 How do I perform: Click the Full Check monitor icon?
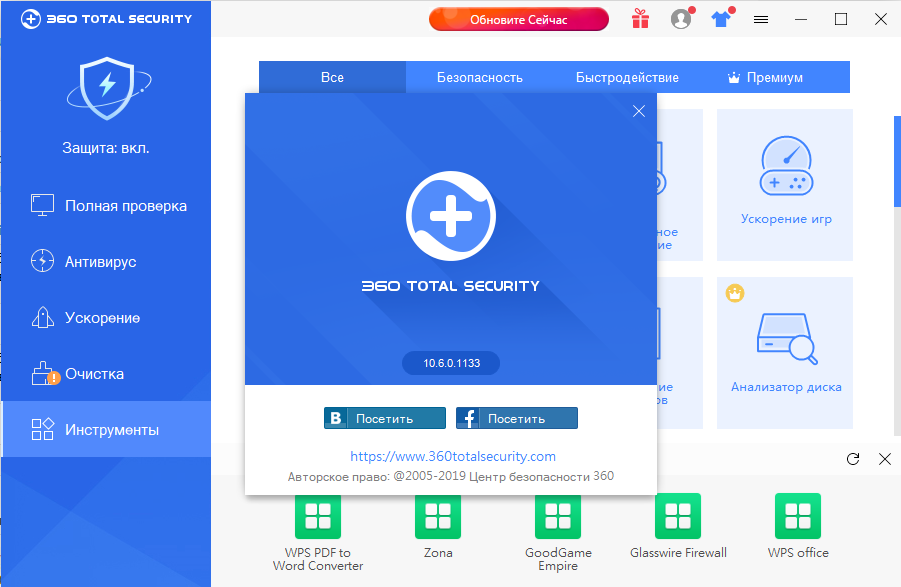click(x=43, y=206)
